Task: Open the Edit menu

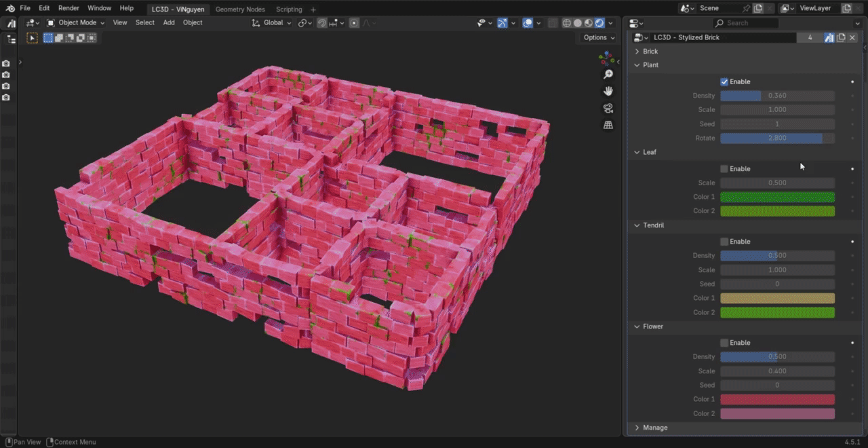Action: (44, 8)
